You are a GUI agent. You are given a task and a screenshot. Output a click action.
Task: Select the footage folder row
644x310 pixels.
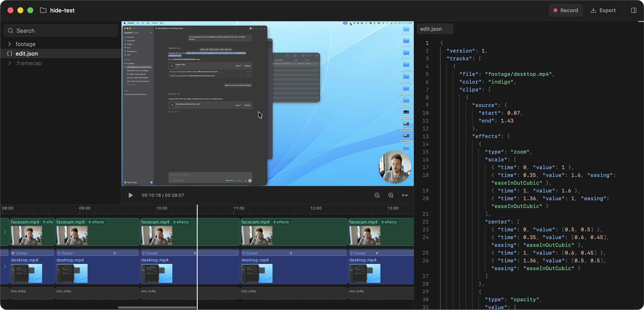[61, 44]
